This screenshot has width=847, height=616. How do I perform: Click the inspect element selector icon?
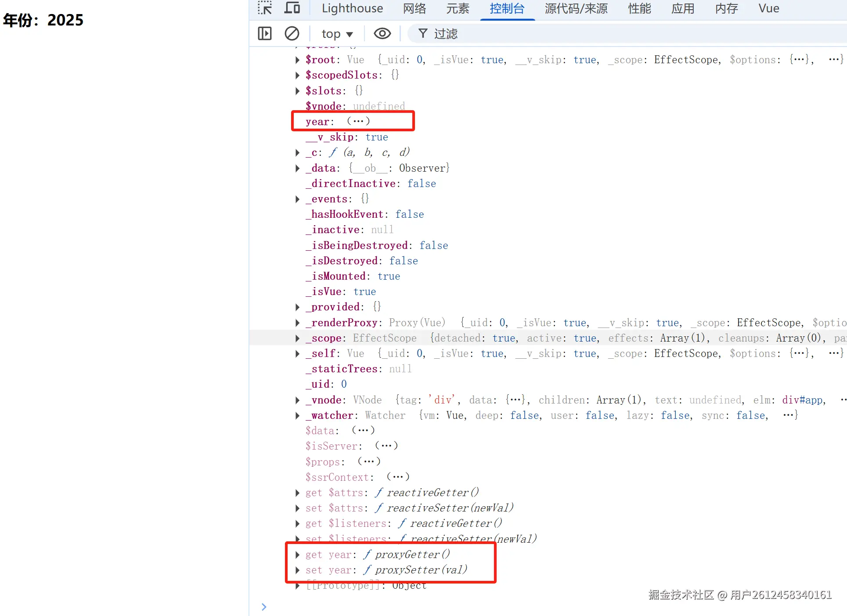point(265,8)
